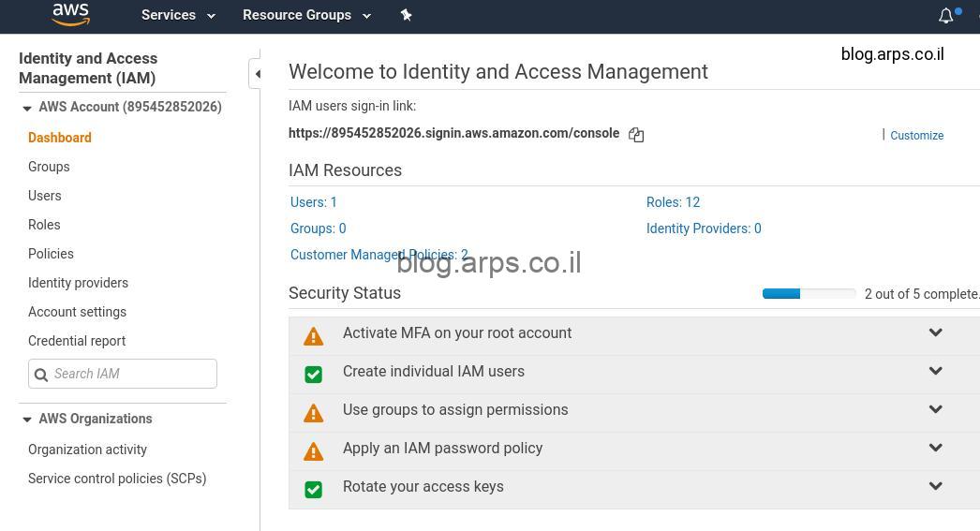Click the Search IAM input field
The width and height of the screenshot is (980, 531).
(x=123, y=374)
